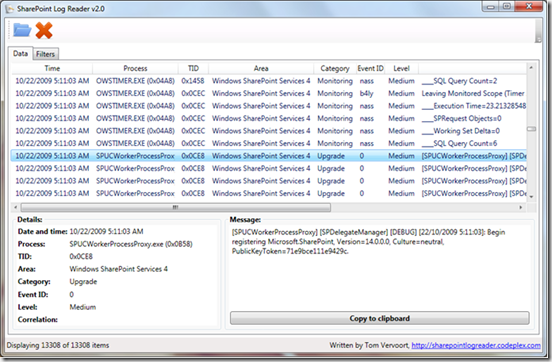The image size is (552, 362).
Task: Click Event ID cell b4ly
Action: pos(366,93)
